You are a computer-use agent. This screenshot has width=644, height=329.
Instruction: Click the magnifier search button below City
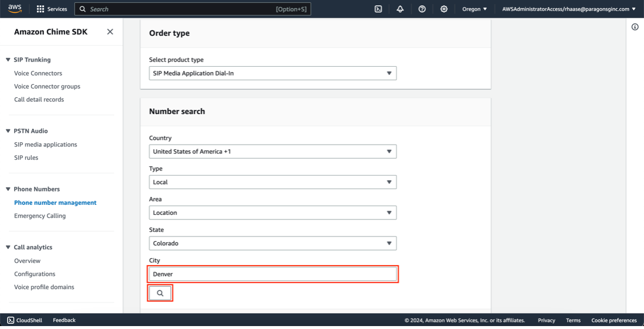click(160, 293)
